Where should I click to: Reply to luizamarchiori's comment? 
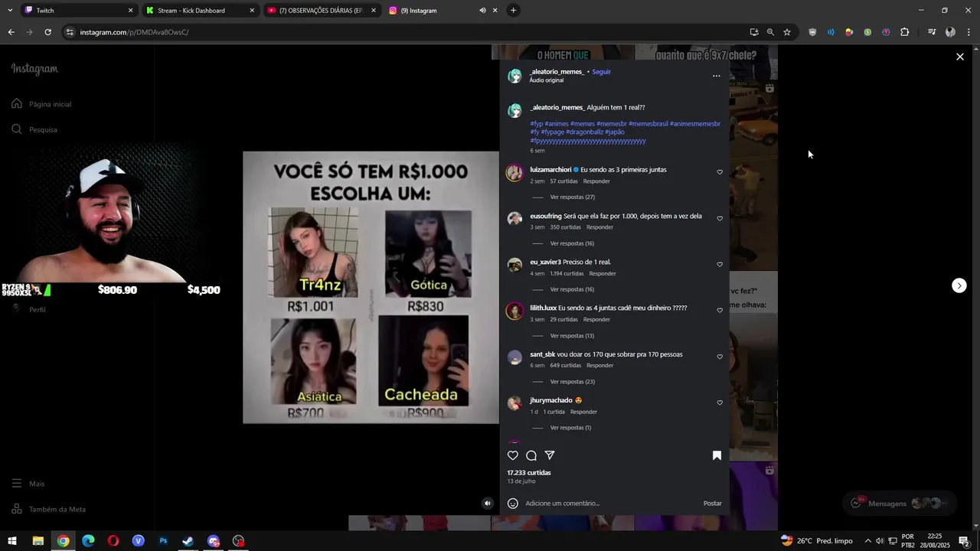coord(596,181)
